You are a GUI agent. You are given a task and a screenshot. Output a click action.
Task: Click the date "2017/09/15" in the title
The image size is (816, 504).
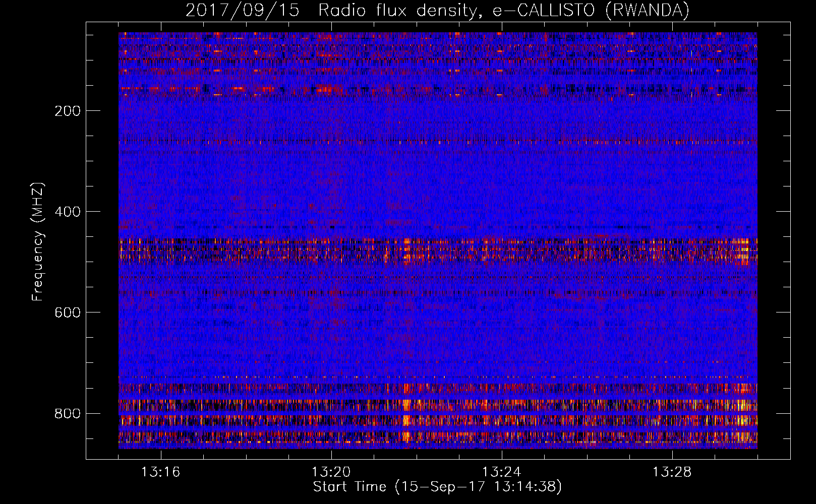(x=243, y=10)
